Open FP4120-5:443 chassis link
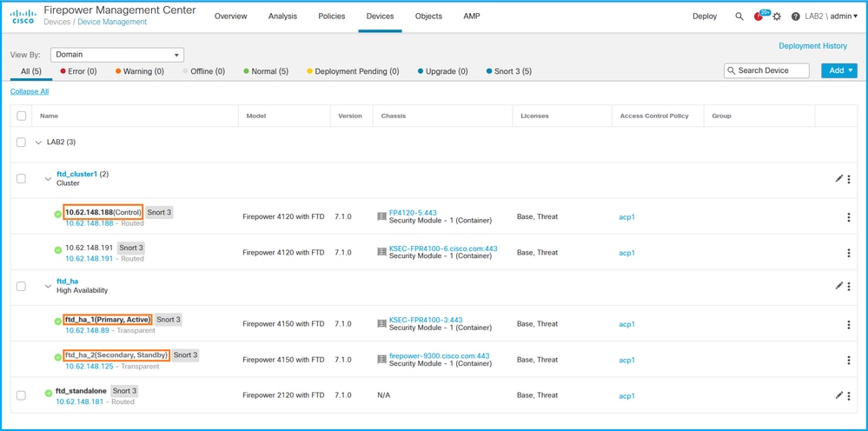This screenshot has height=431, width=868. pyautogui.click(x=413, y=212)
